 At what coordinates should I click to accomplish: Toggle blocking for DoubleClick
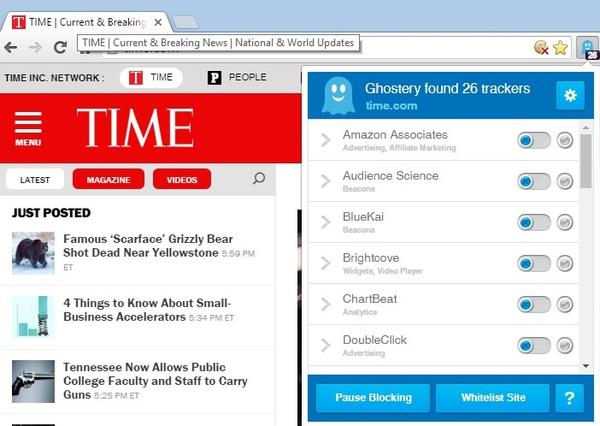[x=534, y=346]
